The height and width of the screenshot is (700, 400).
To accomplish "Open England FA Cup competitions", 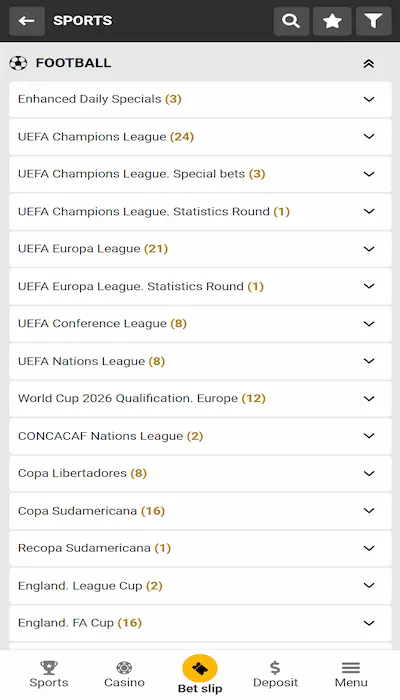I will (x=200, y=623).
